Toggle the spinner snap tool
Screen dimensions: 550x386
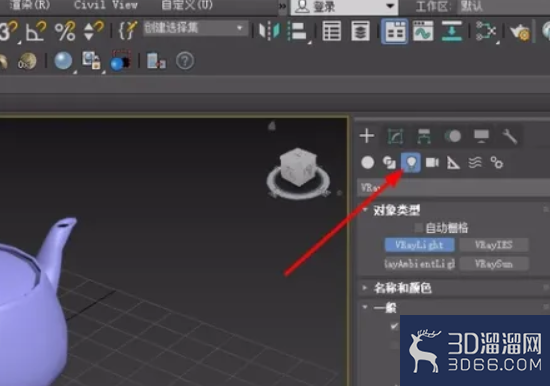click(93, 31)
